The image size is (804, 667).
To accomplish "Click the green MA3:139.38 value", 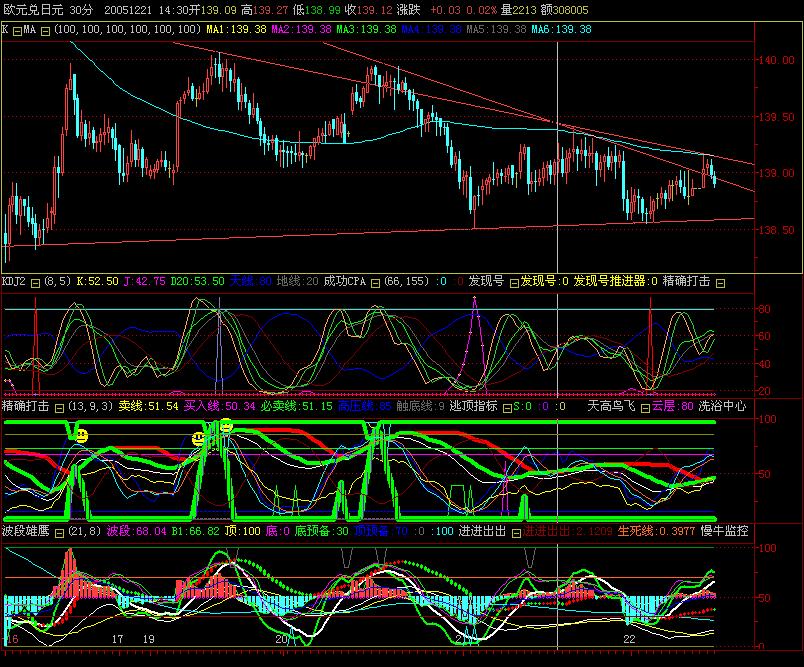I will [x=367, y=29].
